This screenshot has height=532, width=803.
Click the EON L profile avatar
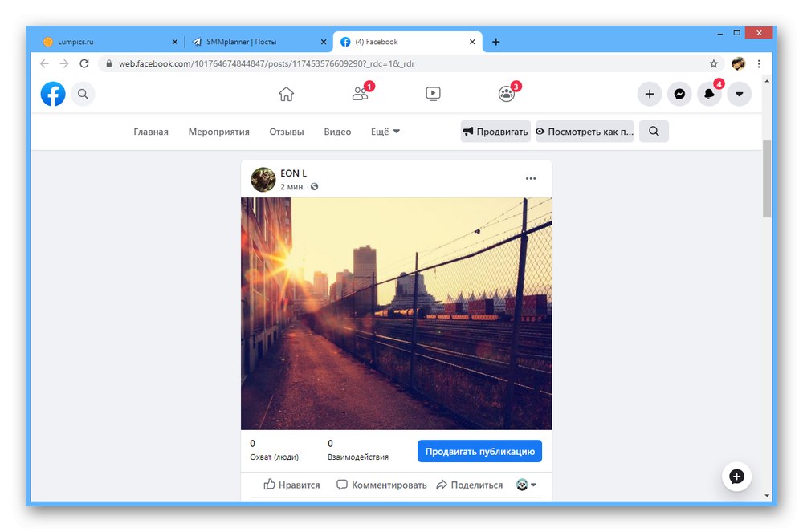click(263, 180)
